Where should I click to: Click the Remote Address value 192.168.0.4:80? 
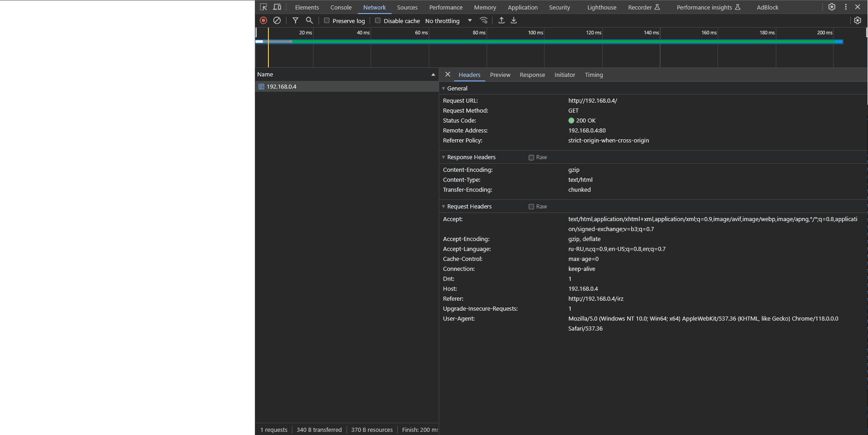586,130
